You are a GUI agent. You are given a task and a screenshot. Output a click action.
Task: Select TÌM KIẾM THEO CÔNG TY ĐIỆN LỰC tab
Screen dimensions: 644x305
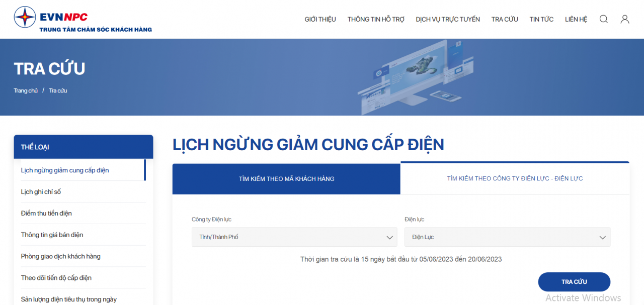[x=515, y=178]
